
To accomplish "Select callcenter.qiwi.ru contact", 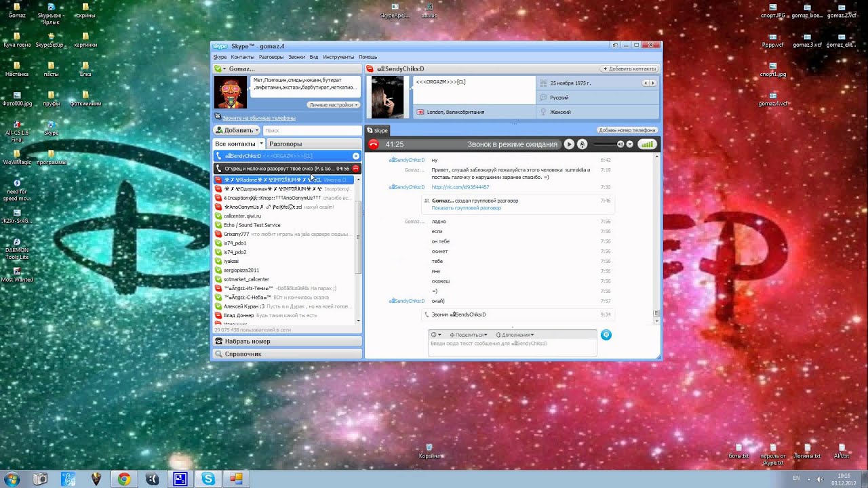I will [283, 216].
